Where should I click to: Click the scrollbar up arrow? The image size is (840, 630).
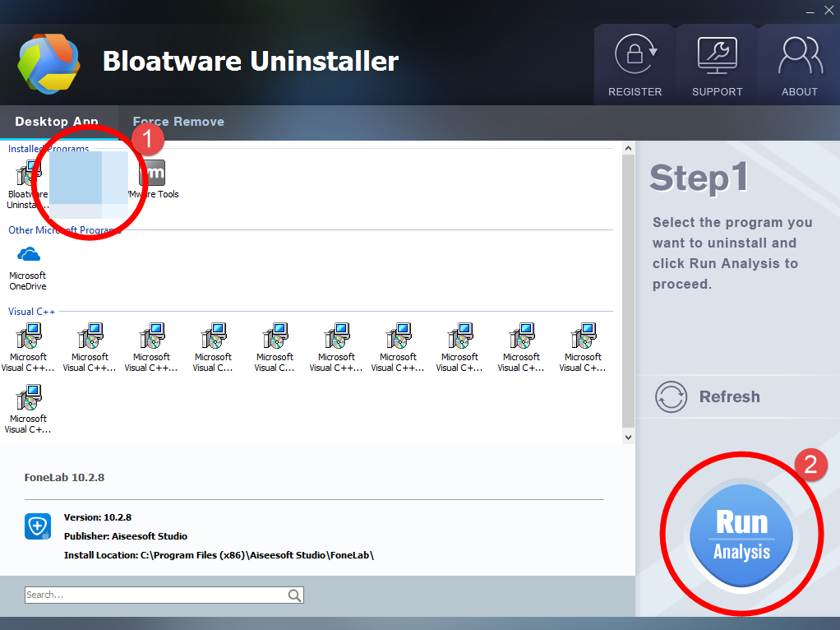pos(629,149)
